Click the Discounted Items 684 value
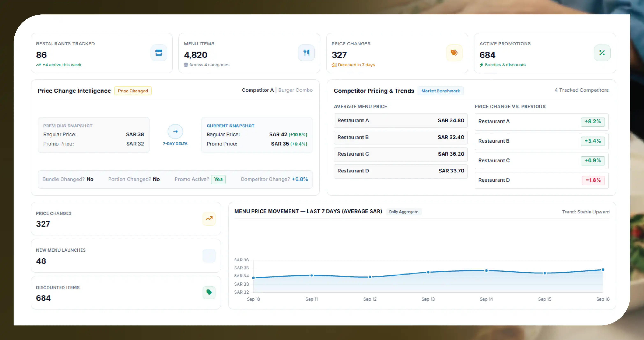Image resolution: width=644 pixels, height=340 pixels. pos(43,298)
